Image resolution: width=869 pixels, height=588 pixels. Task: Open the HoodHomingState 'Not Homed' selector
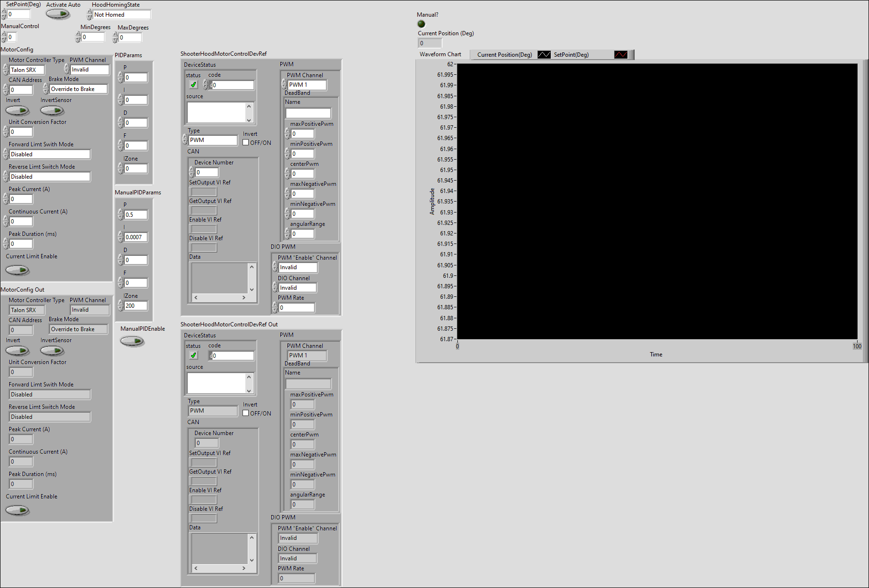coord(121,15)
